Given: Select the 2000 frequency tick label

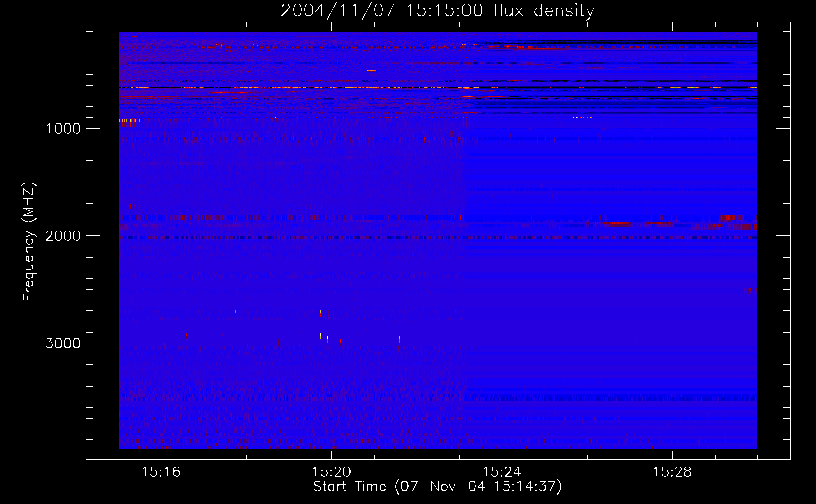Looking at the screenshot, I should pyautogui.click(x=63, y=236).
